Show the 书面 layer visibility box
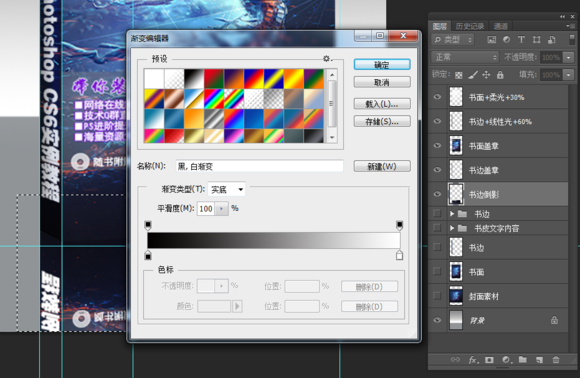The image size is (580, 378). (x=437, y=271)
